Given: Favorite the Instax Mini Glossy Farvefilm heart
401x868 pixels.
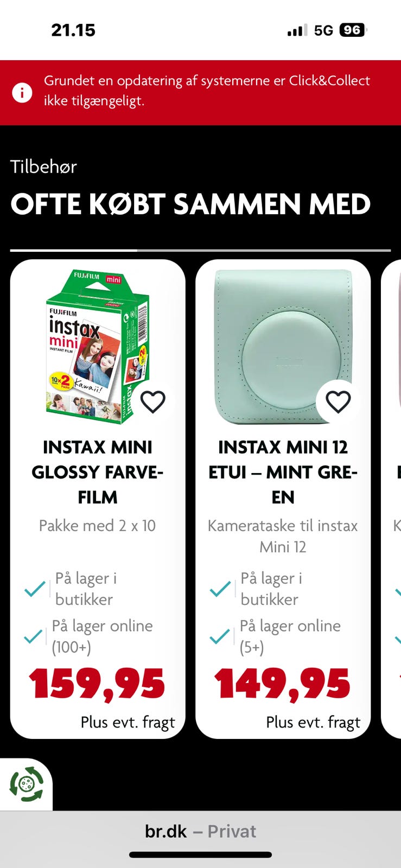Looking at the screenshot, I should 152,401.
